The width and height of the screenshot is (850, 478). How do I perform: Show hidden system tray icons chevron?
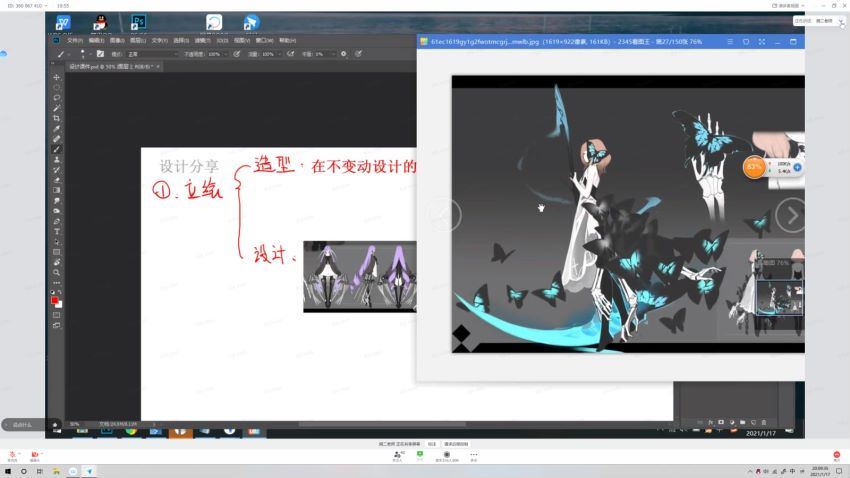pos(750,471)
